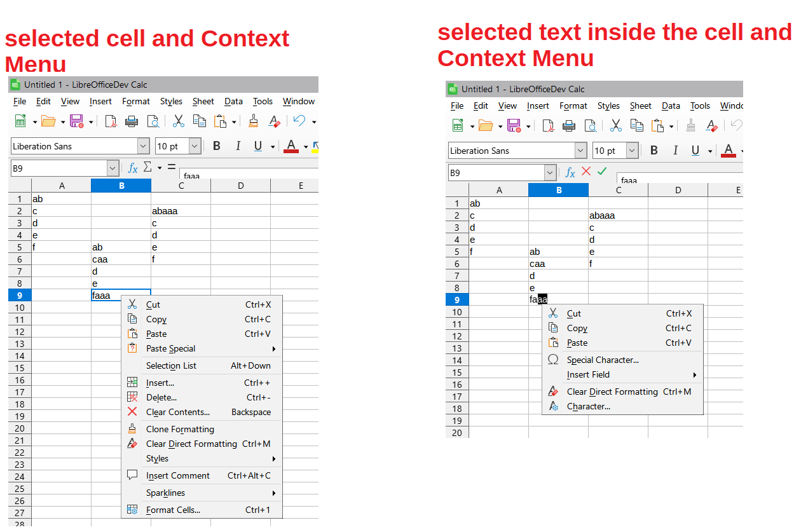Click Sum sigma icon in left window
The width and height of the screenshot is (801, 532).
click(x=147, y=167)
